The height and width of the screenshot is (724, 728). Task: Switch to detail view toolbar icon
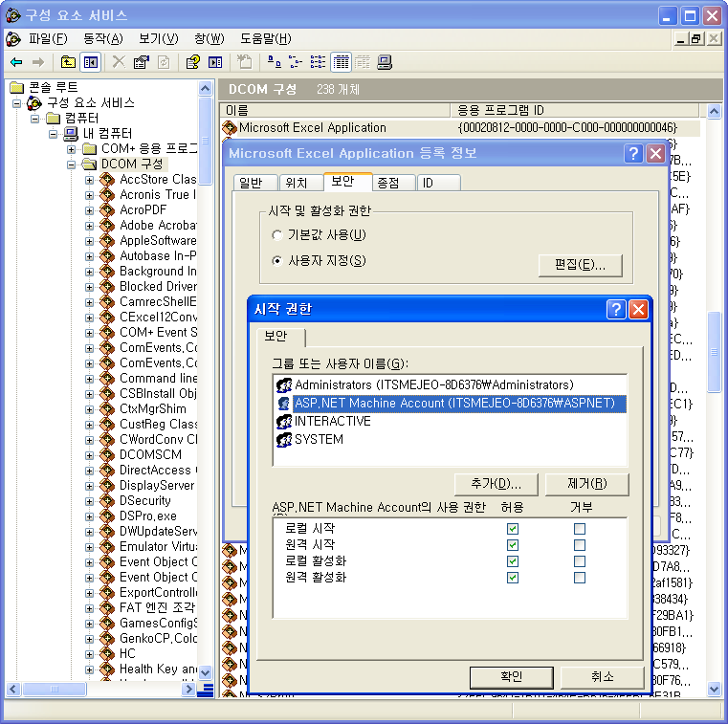click(x=341, y=62)
